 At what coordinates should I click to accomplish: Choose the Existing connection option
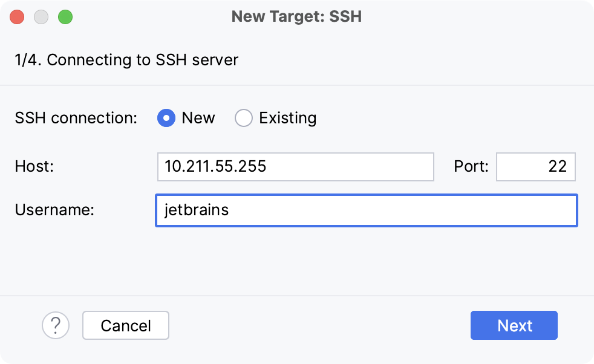click(243, 118)
